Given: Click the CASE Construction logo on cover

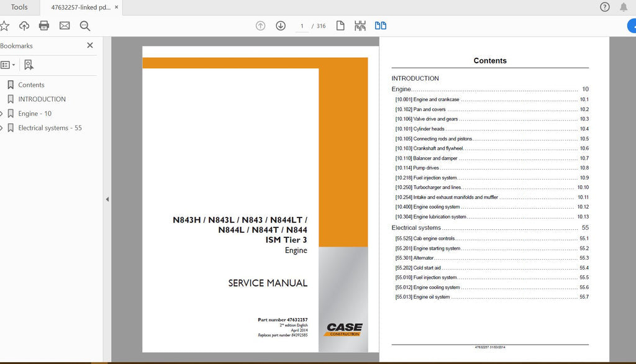Looking at the screenshot, I should click(343, 329).
